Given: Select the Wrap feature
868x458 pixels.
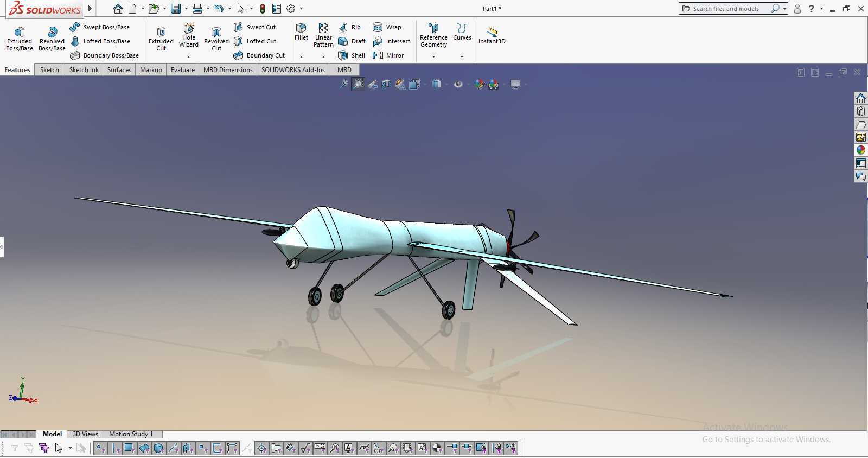Looking at the screenshot, I should (x=387, y=27).
